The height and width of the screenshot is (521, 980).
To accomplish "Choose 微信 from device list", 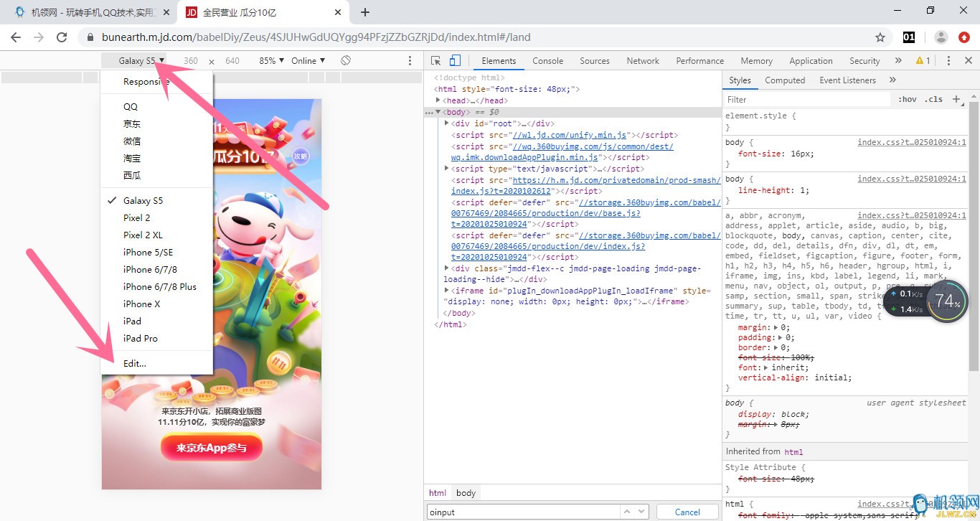I will pyautogui.click(x=156, y=141).
